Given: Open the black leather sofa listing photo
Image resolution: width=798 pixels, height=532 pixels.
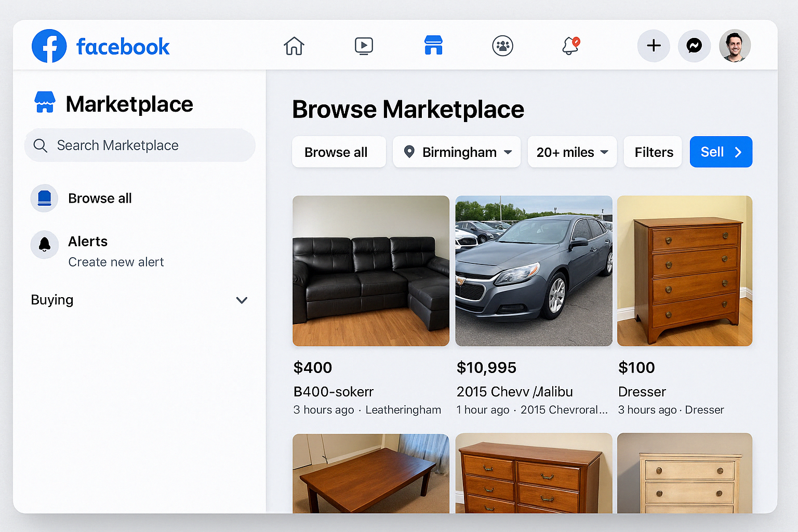Looking at the screenshot, I should coord(371,271).
